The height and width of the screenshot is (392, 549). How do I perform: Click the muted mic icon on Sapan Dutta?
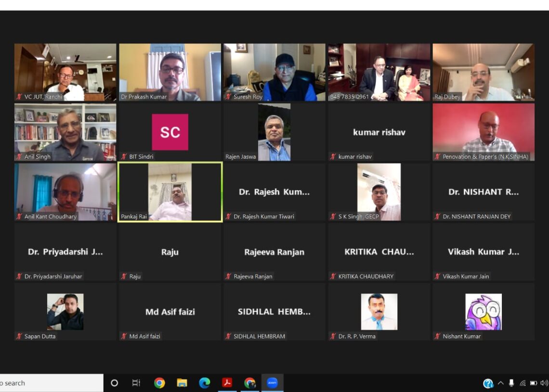click(x=19, y=336)
